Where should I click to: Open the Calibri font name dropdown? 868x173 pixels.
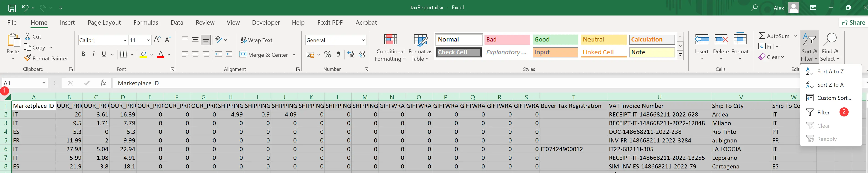(x=125, y=40)
